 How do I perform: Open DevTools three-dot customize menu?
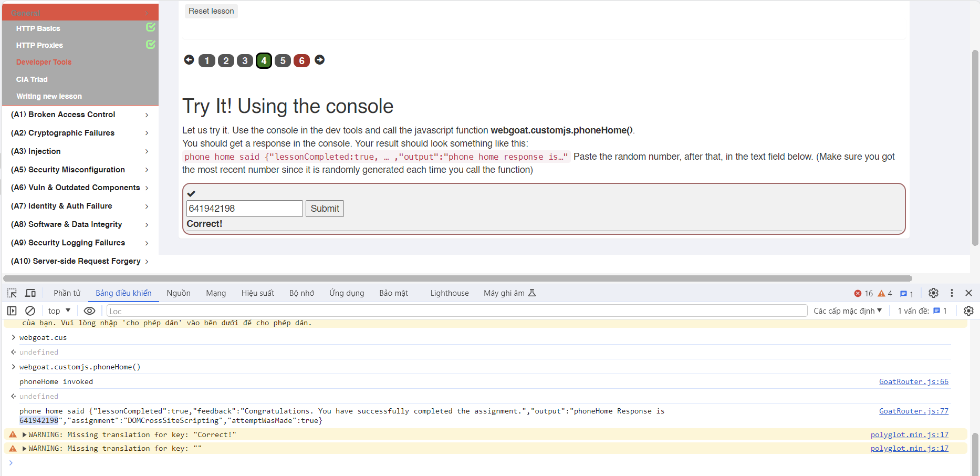click(x=952, y=293)
